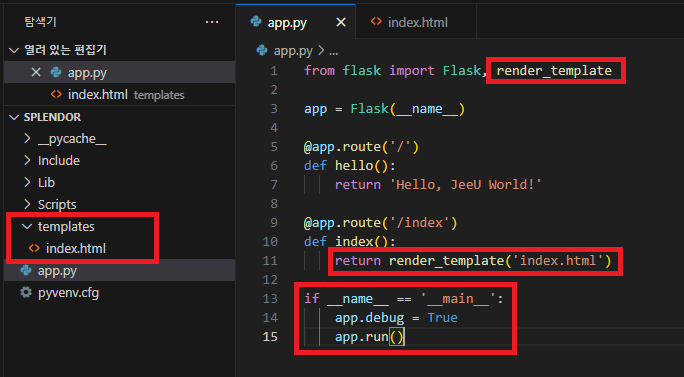The height and width of the screenshot is (377, 684).
Task: Click render_template in the import line
Action: click(554, 71)
